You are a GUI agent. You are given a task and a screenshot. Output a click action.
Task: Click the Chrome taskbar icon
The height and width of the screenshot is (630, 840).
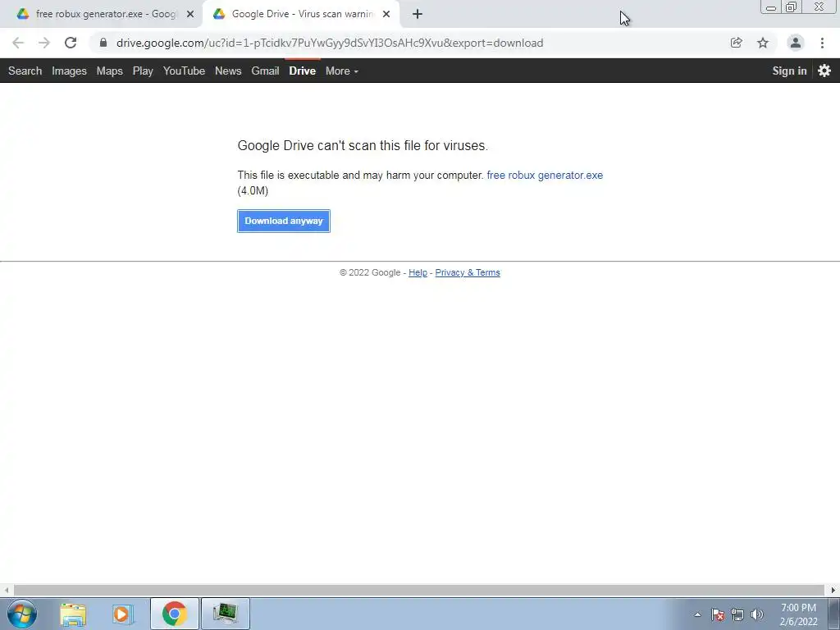(174, 614)
